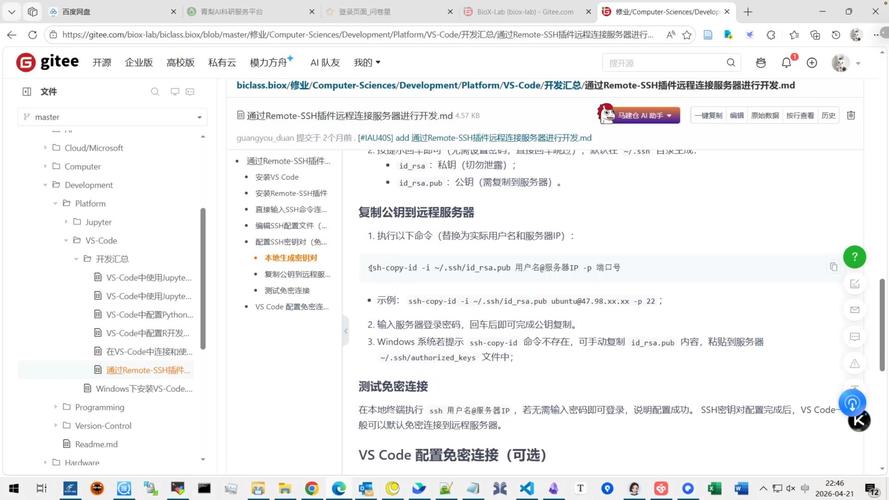Switch to BioX-Lab Gitee browser tab
Screen dimensions: 889x500
[x=526, y=11]
